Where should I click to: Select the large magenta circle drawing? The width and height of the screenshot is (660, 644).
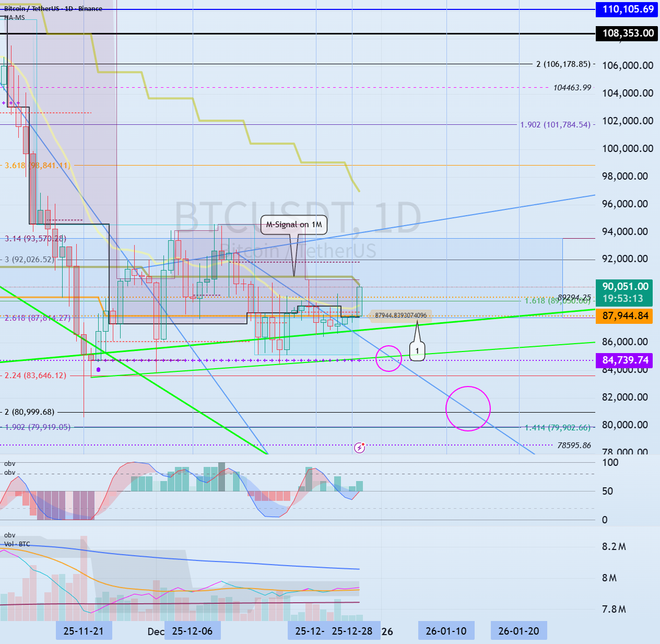468,408
